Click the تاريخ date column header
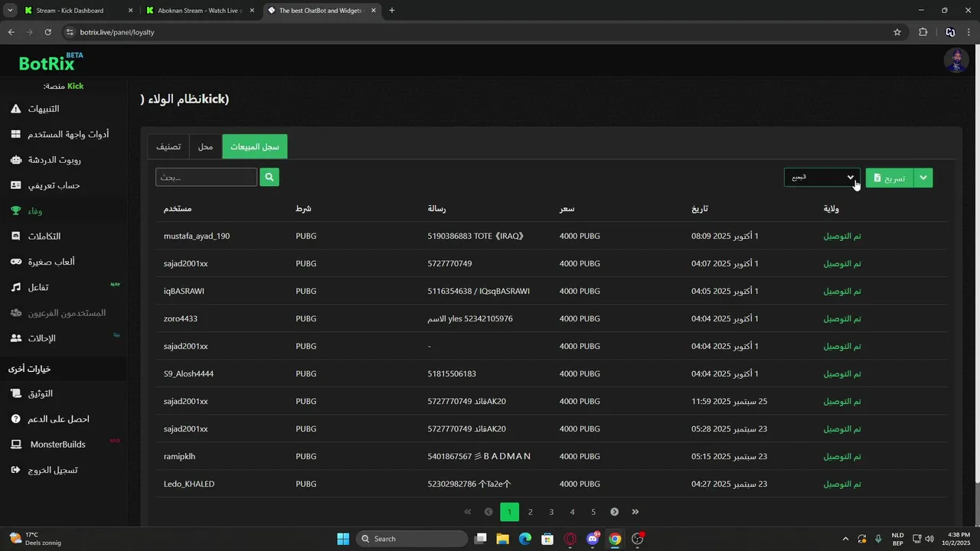 tap(700, 208)
